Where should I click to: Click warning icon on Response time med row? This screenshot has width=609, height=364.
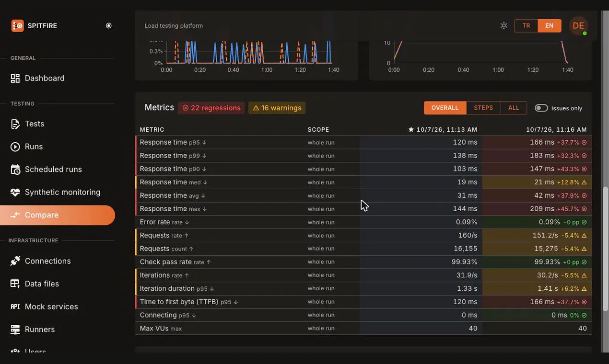tap(584, 182)
